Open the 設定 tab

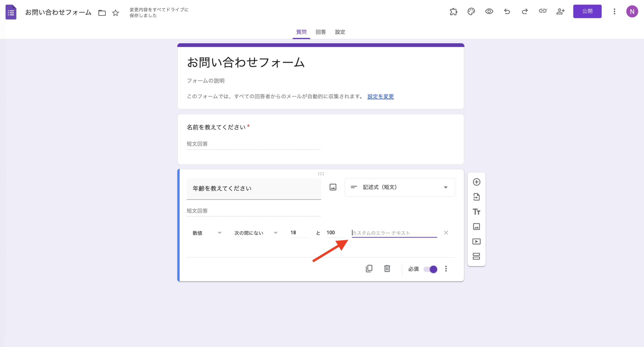coord(340,32)
